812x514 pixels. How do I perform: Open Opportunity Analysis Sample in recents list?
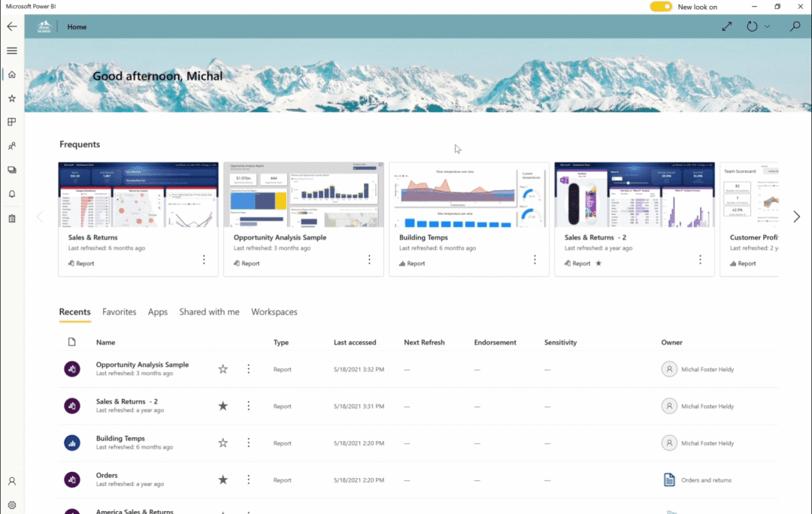pyautogui.click(x=142, y=364)
